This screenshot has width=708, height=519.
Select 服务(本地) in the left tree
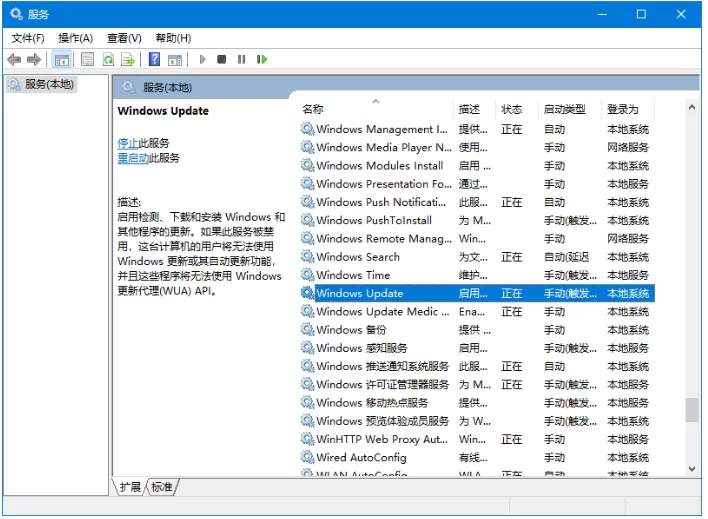point(42,84)
